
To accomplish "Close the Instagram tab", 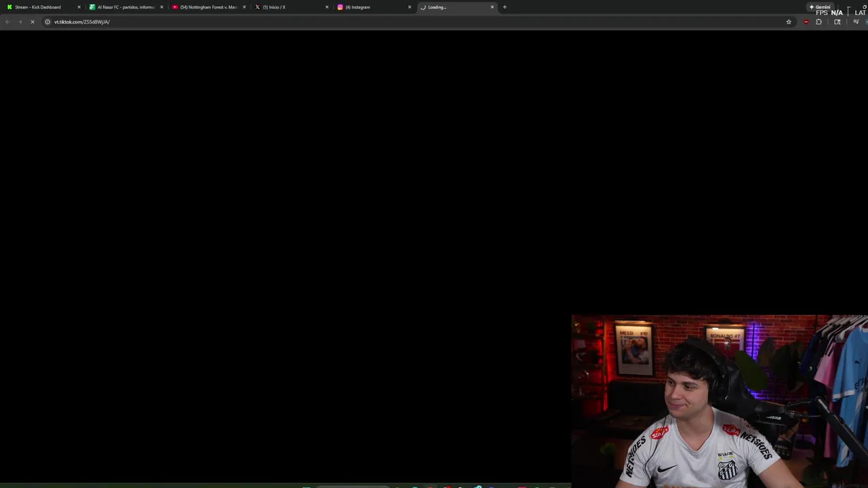I will click(x=410, y=7).
